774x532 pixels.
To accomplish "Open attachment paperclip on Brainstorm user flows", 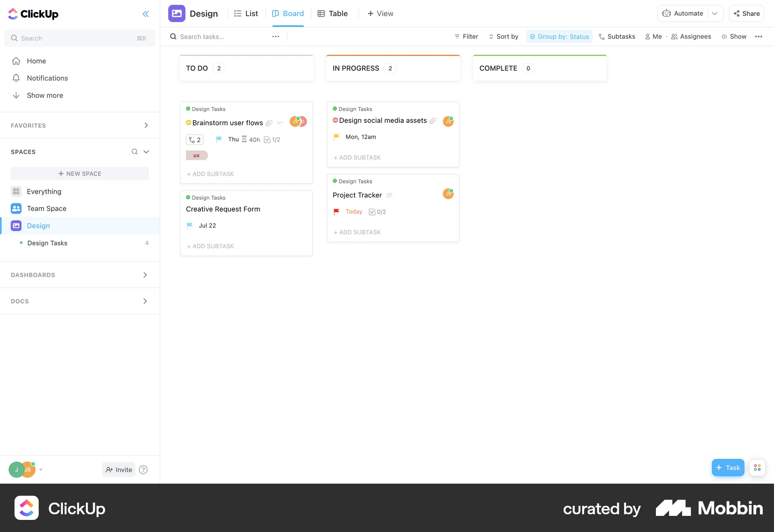I will [269, 123].
